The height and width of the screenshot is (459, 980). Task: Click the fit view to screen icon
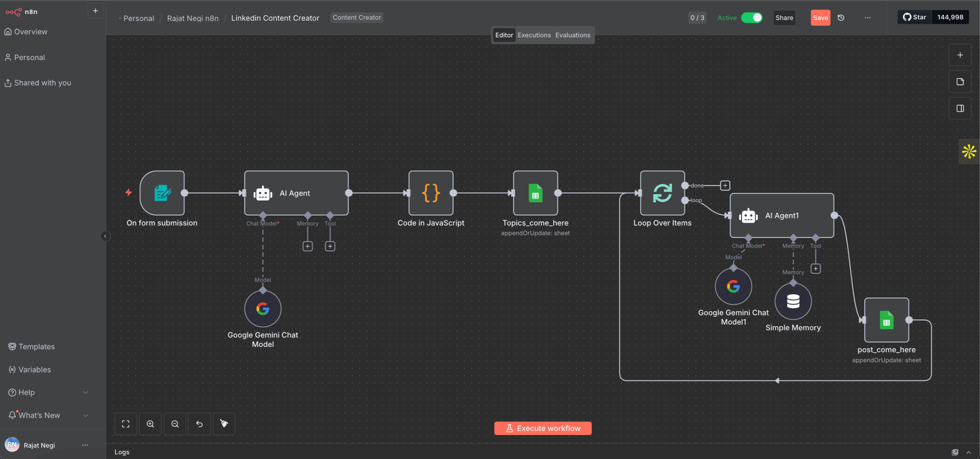126,424
